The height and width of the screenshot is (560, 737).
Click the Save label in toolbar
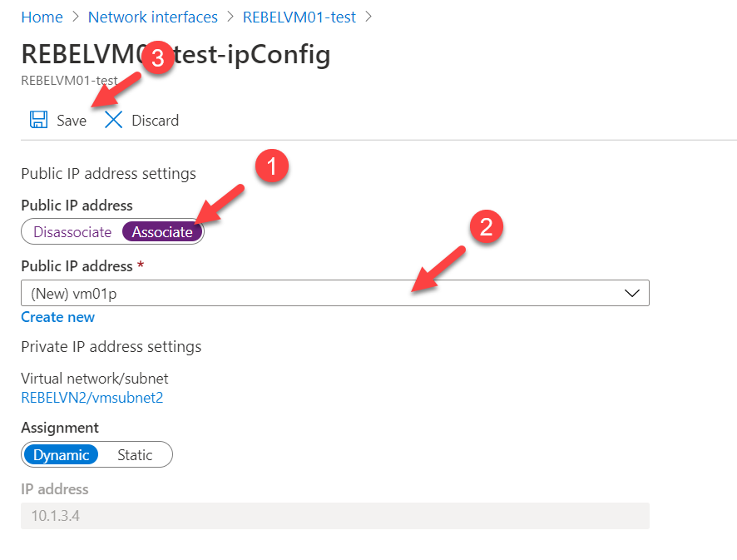point(72,121)
